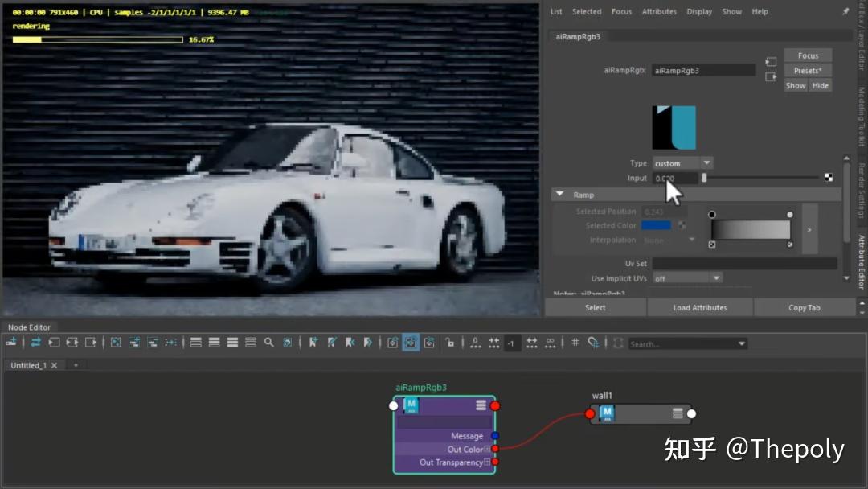Open the Use Implicit UVs dropdown

pyautogui.click(x=686, y=277)
